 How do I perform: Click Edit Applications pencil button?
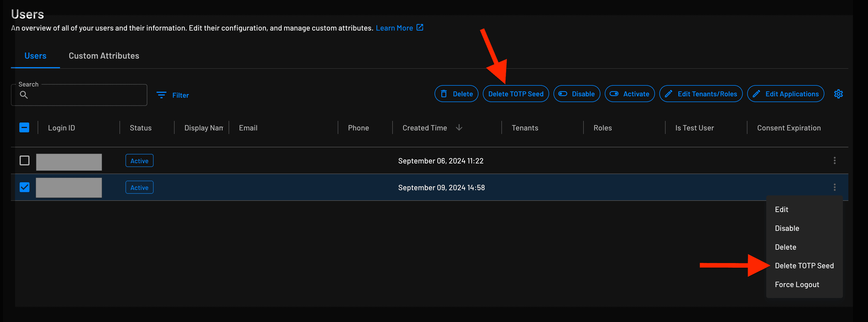click(785, 94)
